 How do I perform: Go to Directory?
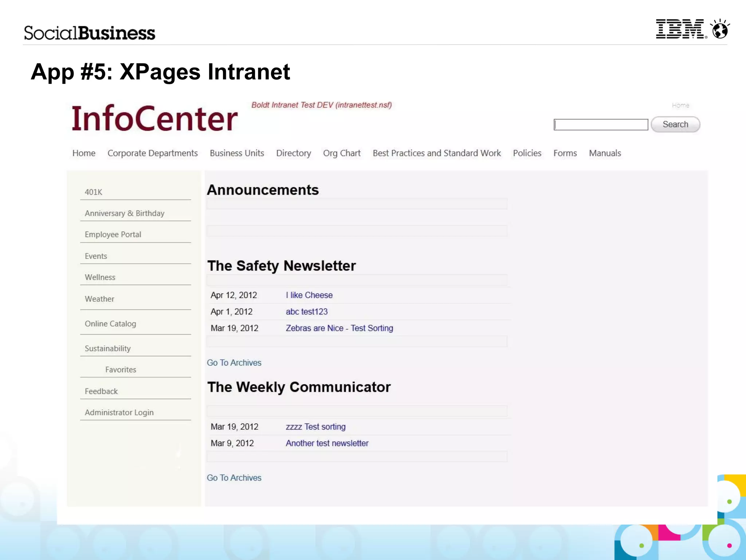(294, 153)
